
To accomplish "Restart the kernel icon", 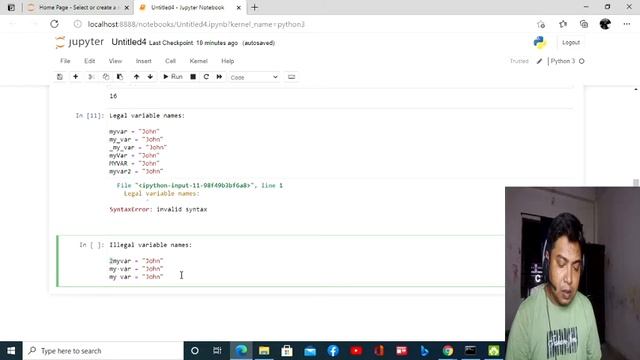I will (206, 77).
